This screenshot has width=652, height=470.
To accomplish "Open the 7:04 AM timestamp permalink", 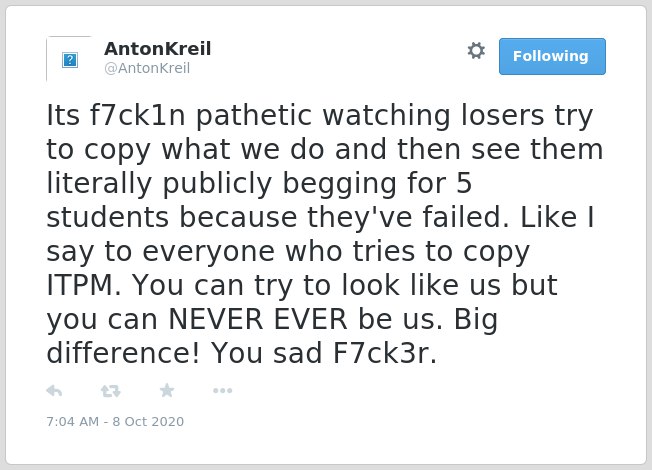I will pyautogui.click(x=73, y=421).
